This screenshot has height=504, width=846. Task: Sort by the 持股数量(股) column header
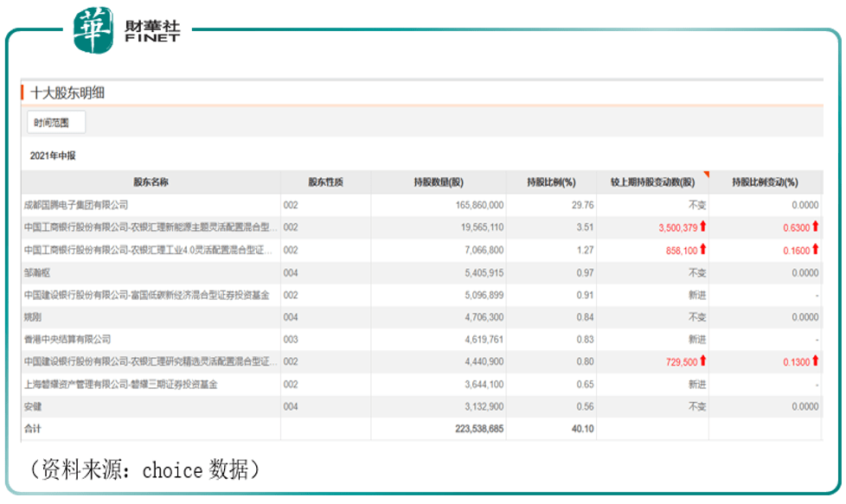(x=439, y=182)
